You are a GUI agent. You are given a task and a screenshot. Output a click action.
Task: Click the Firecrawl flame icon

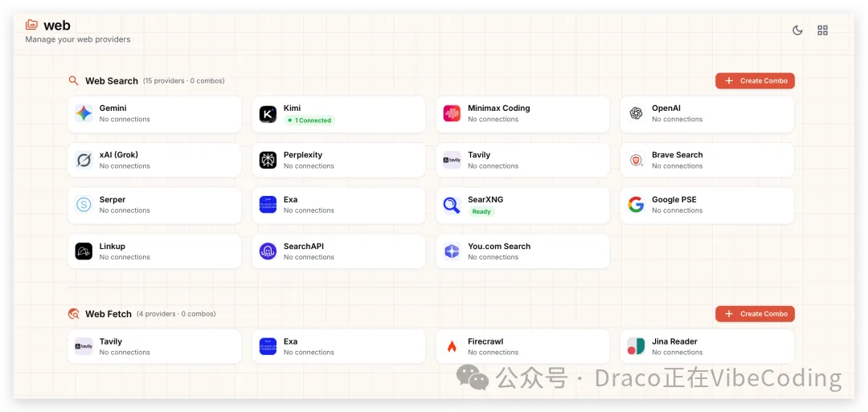tap(452, 347)
